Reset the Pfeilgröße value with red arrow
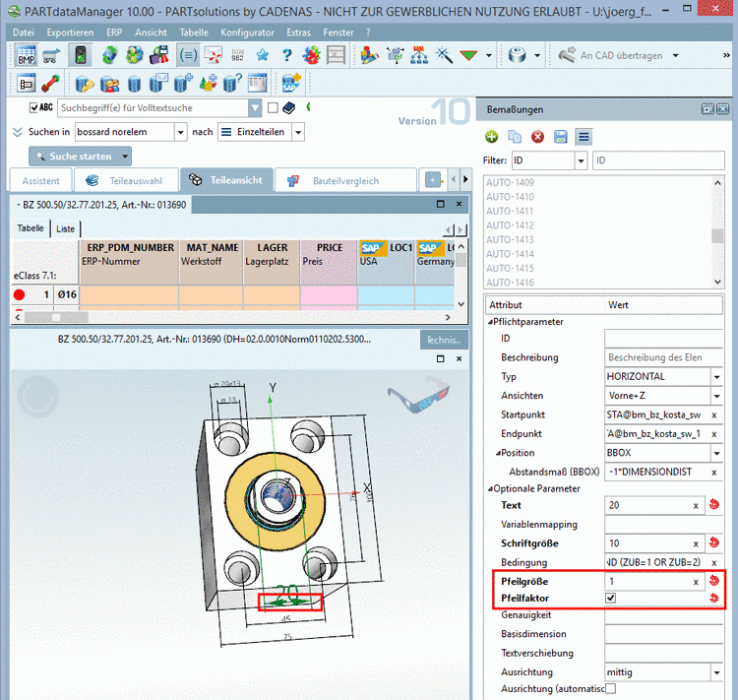Viewport: 738px width, 700px height. 713,581
